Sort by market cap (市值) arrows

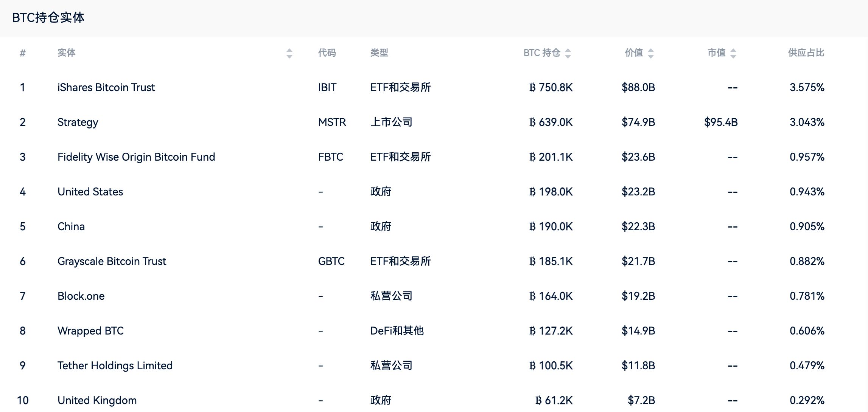pyautogui.click(x=733, y=53)
